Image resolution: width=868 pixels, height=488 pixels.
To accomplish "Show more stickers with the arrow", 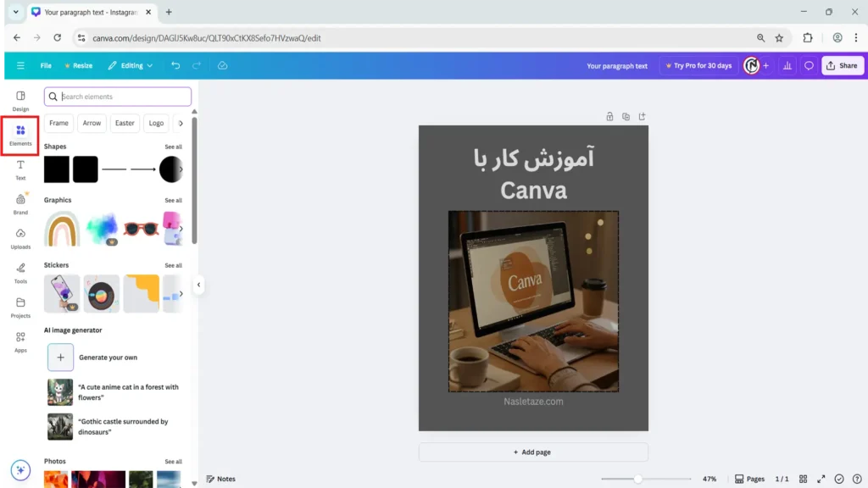I will tap(181, 293).
